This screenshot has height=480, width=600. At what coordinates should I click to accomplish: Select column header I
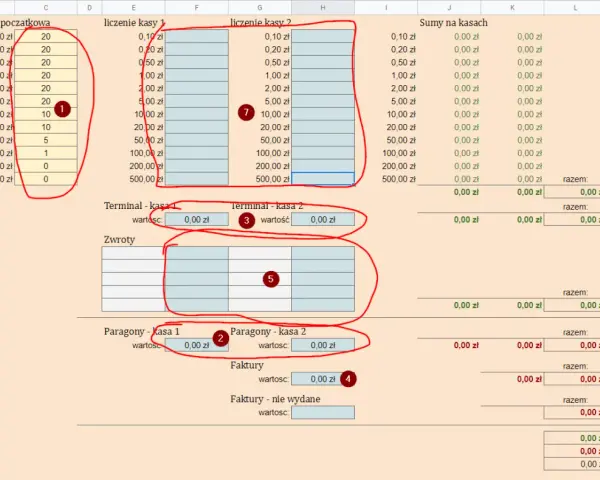pos(386,7)
